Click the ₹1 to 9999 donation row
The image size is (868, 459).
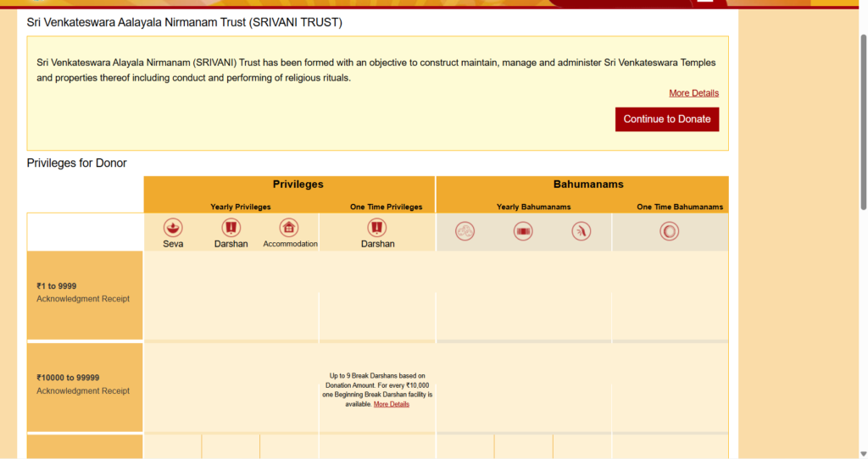[x=85, y=293]
